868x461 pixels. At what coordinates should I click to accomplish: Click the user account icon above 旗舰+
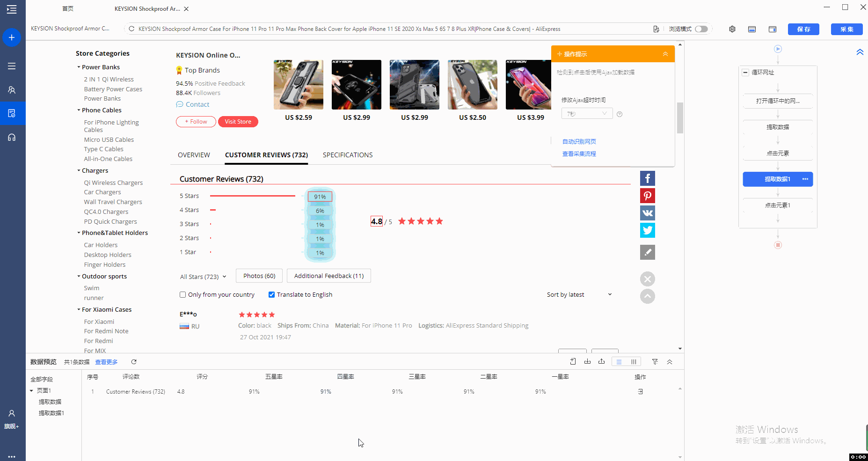[12, 413]
